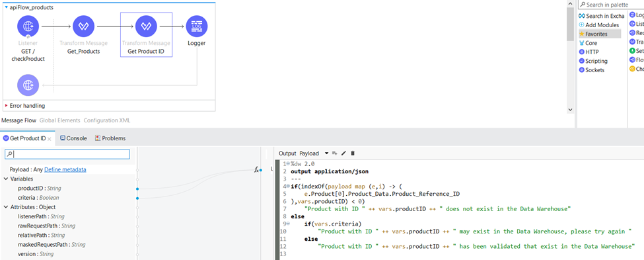Click the response Listener icon below the source
The image size is (644, 260).
tap(28, 85)
